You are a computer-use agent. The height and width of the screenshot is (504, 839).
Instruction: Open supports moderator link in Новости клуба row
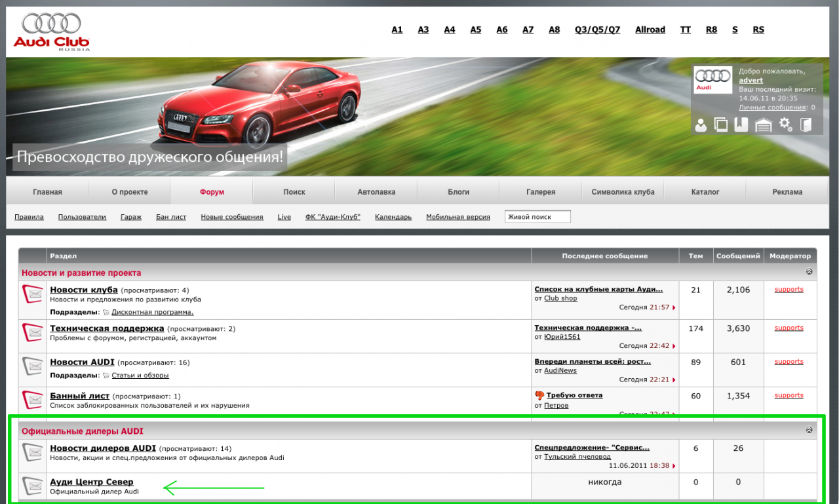[x=789, y=289]
